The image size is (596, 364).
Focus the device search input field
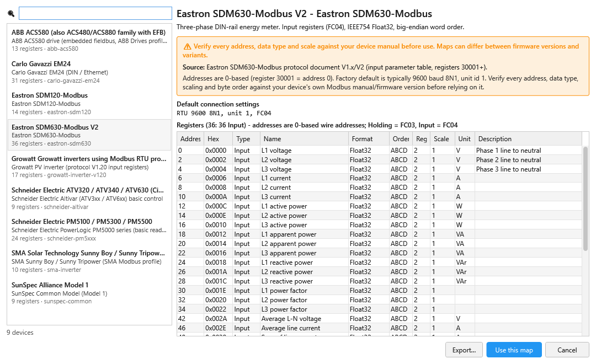(95, 13)
